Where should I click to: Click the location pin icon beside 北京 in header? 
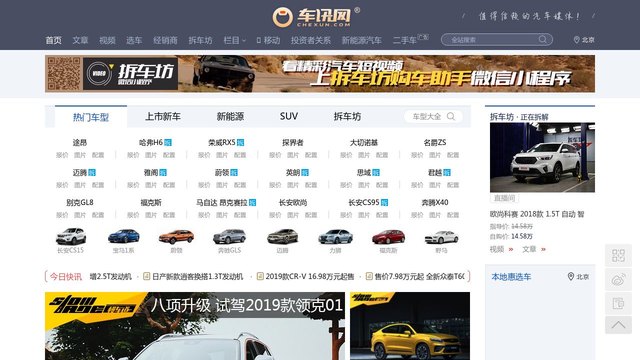point(576,40)
